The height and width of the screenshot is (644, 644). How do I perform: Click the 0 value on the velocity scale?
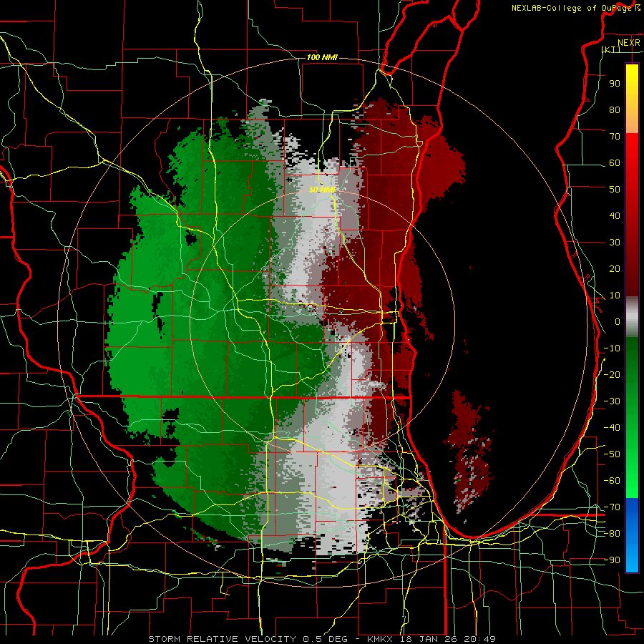pyautogui.click(x=618, y=321)
